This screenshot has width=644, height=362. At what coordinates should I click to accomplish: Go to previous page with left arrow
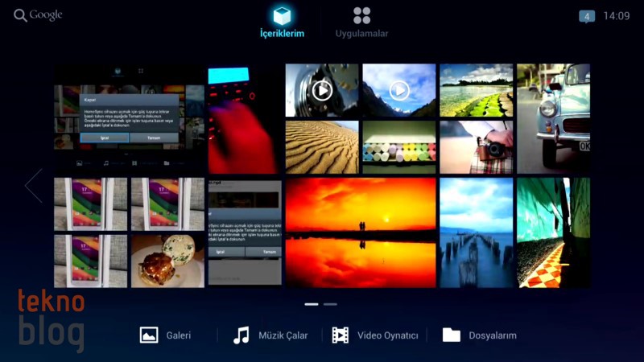[x=33, y=186]
